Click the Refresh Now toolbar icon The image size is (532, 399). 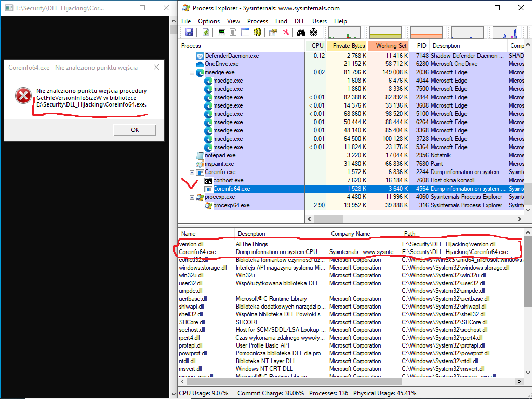tap(206, 33)
